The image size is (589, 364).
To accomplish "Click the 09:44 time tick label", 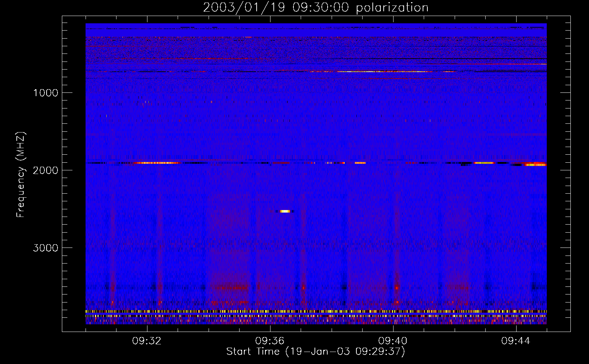I will (516, 341).
